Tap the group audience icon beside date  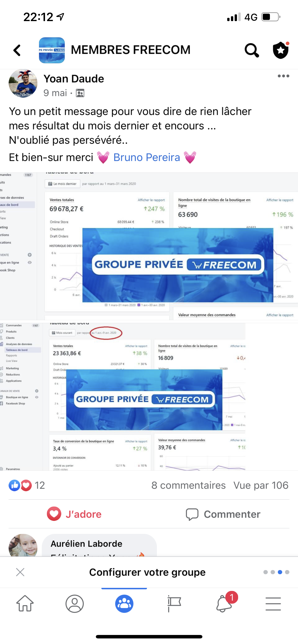click(80, 93)
